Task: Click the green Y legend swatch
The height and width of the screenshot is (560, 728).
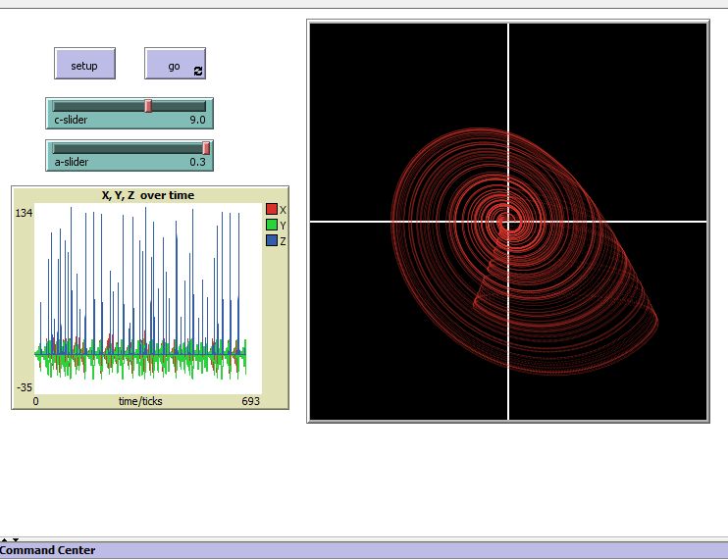Action: [x=272, y=226]
